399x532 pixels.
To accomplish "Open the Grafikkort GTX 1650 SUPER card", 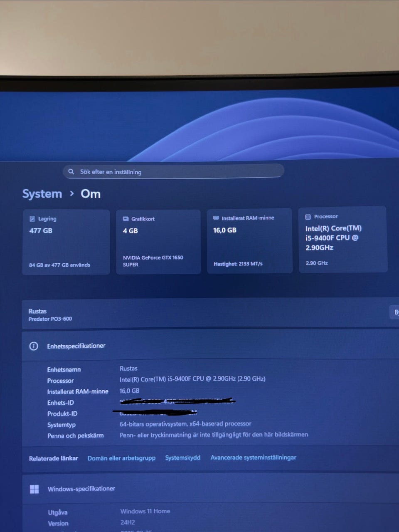I will (x=158, y=242).
